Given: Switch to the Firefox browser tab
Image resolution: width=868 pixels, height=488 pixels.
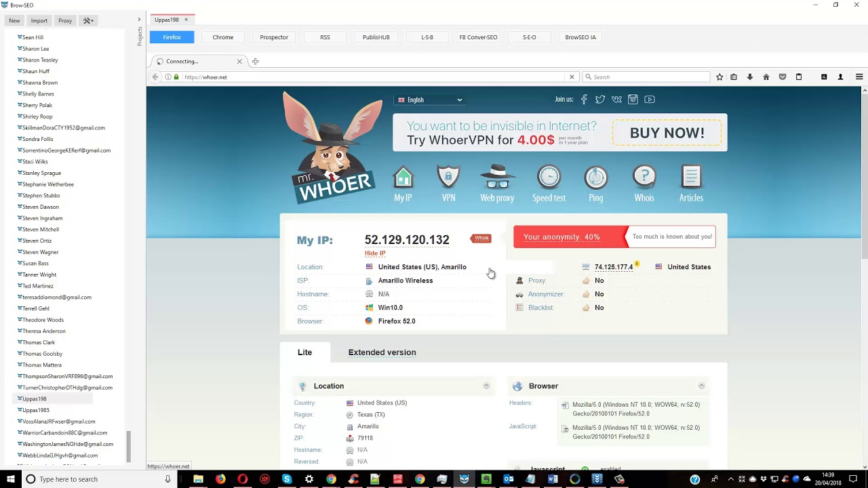Looking at the screenshot, I should [172, 37].
